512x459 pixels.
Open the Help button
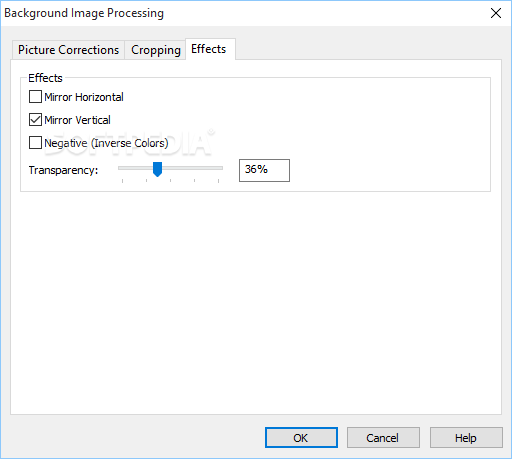pyautogui.click(x=466, y=438)
